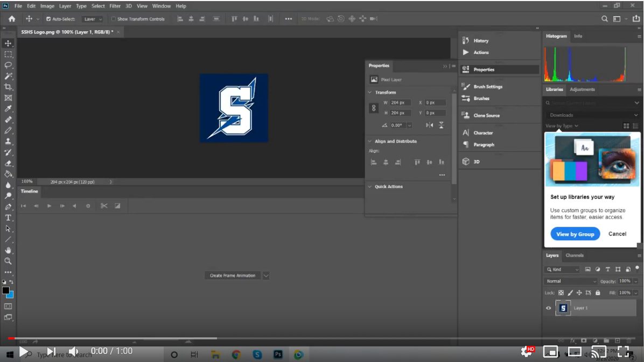
Task: Open the Downloads library dropdown
Action: pyautogui.click(x=592, y=115)
